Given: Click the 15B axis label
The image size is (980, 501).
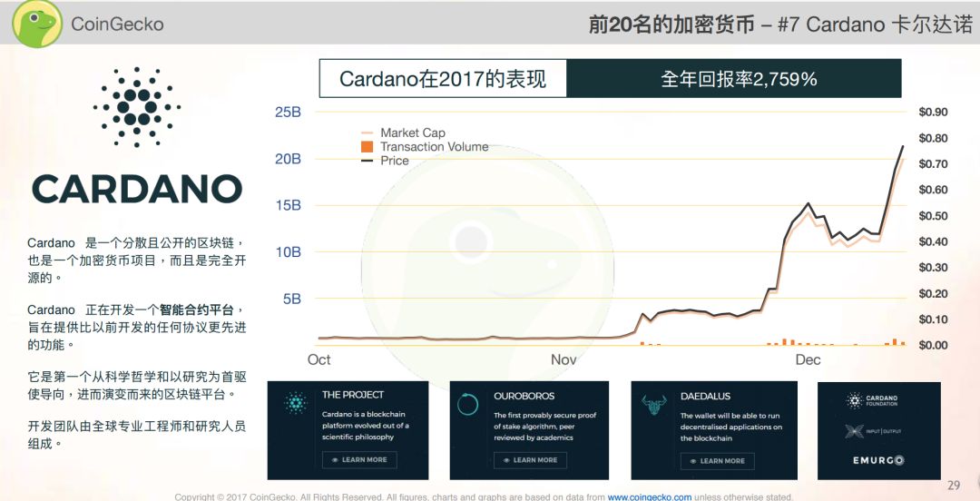Looking at the screenshot, I should tap(288, 206).
